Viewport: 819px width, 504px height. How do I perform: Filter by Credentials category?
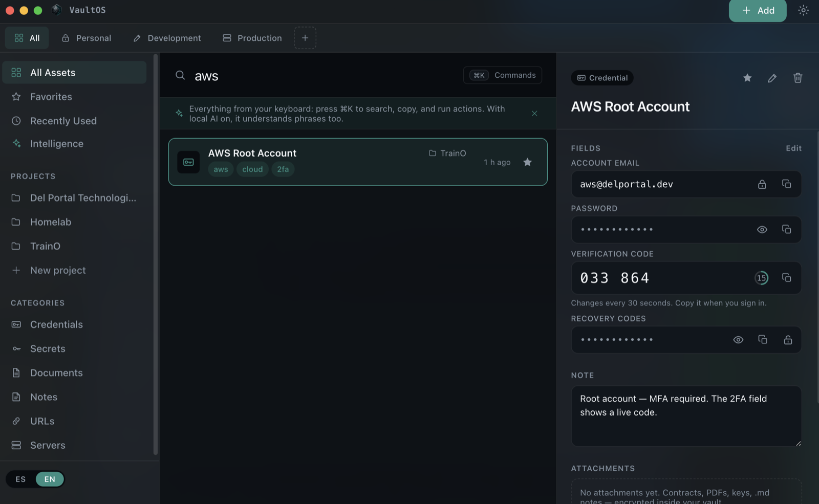coord(74,324)
